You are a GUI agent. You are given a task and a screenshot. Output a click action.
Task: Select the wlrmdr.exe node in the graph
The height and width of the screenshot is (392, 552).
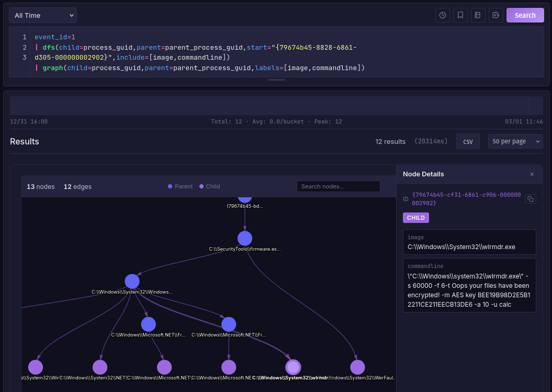coord(293,367)
